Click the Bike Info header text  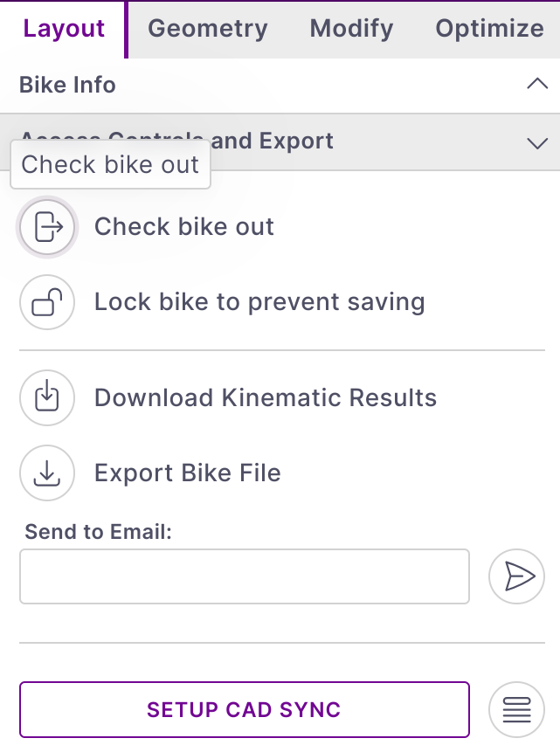point(67,85)
